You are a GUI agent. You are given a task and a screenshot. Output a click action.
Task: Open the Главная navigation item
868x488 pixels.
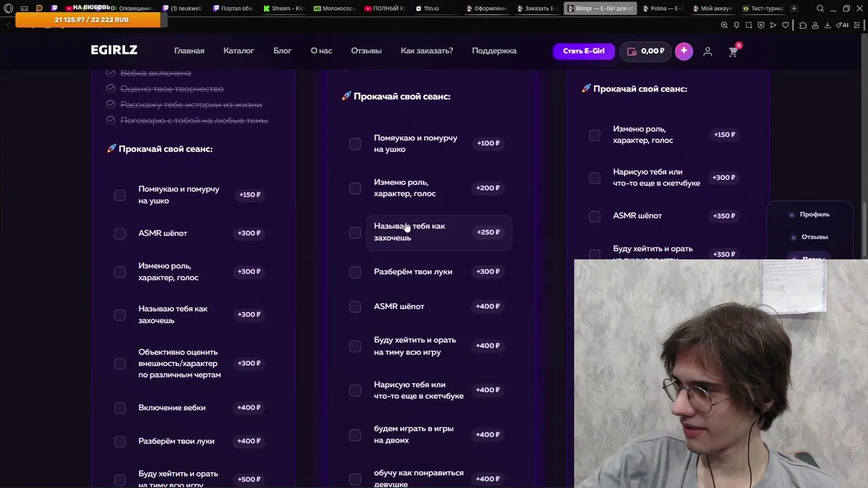pos(189,51)
